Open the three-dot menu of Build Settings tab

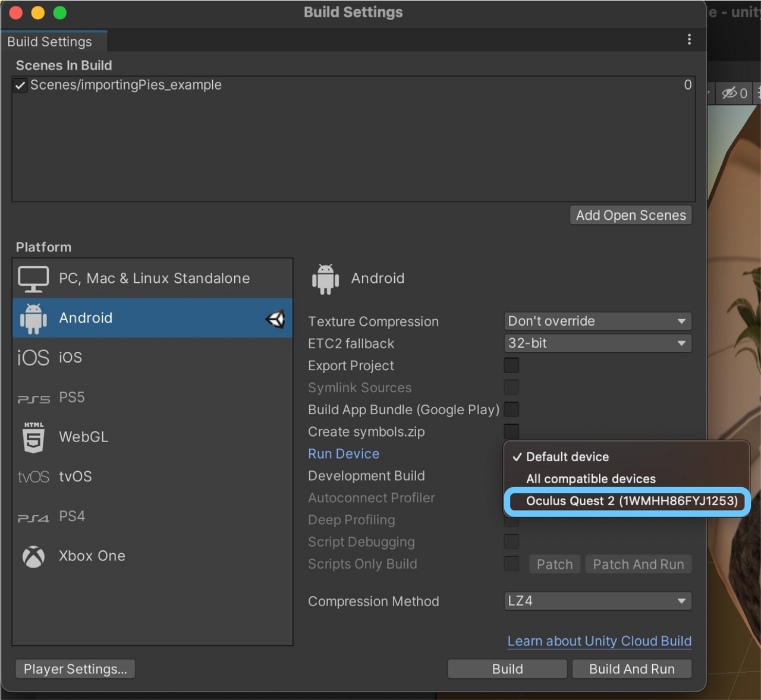(689, 39)
